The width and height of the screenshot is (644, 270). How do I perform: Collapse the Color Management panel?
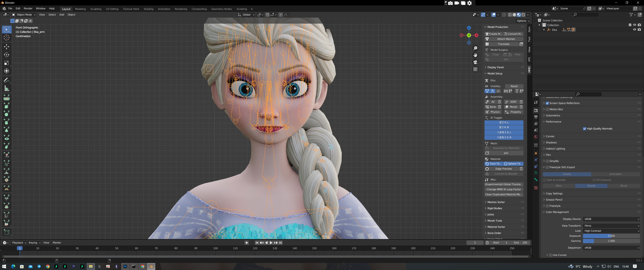tap(557, 212)
